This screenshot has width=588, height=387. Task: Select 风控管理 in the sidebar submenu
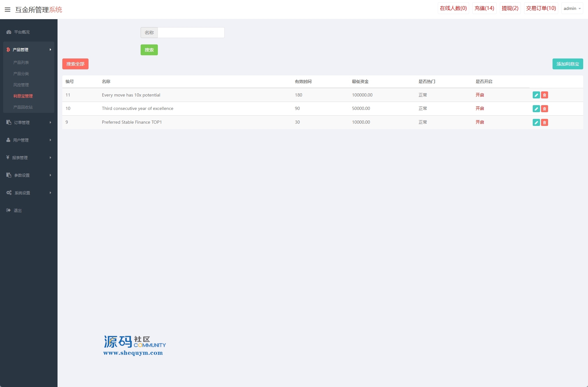[x=21, y=85]
